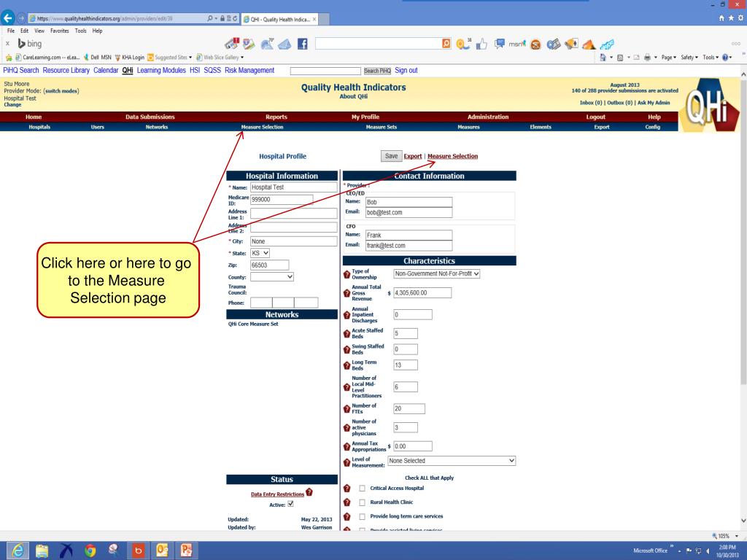Click Measure Selection link beside Export

pos(452,156)
